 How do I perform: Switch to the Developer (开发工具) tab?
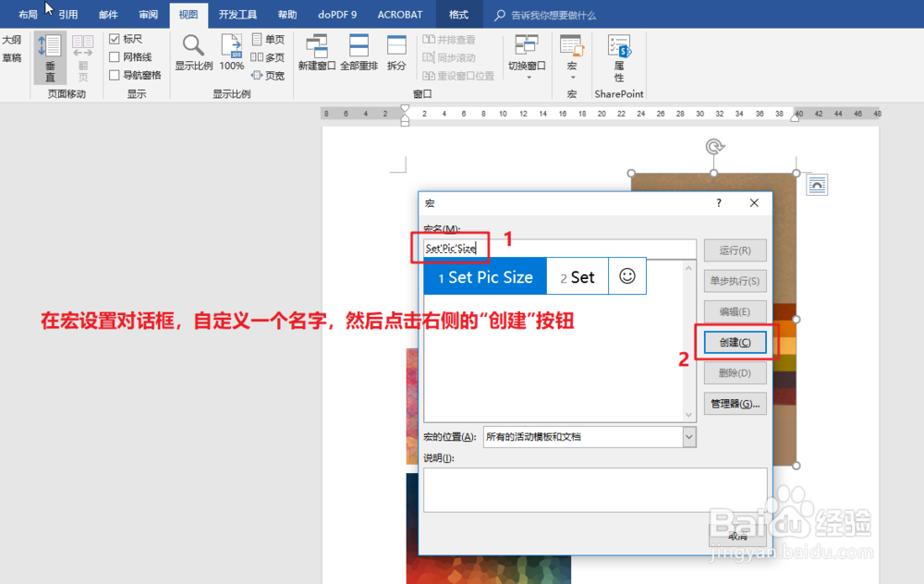(x=237, y=14)
